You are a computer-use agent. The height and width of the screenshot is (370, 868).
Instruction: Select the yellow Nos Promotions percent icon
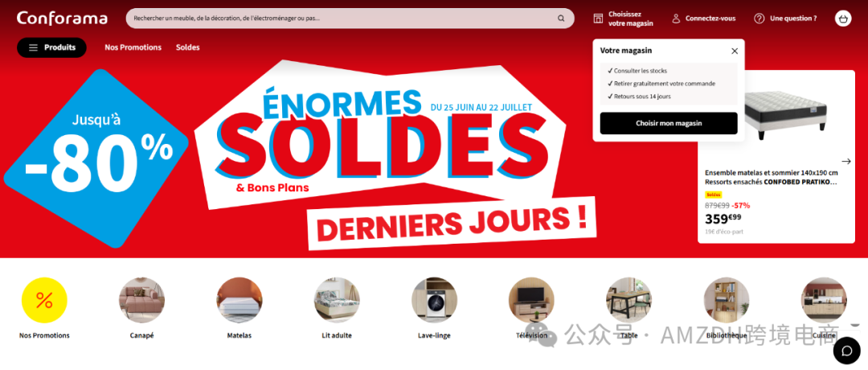[x=44, y=300]
